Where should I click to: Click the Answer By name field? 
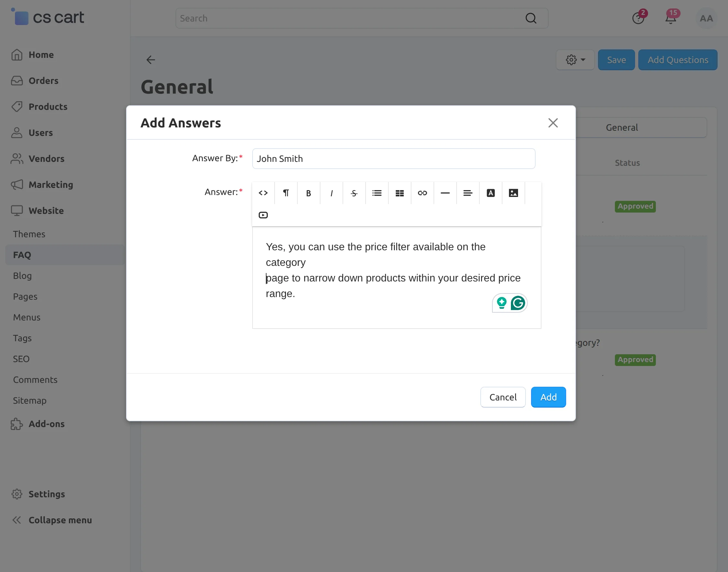click(394, 159)
